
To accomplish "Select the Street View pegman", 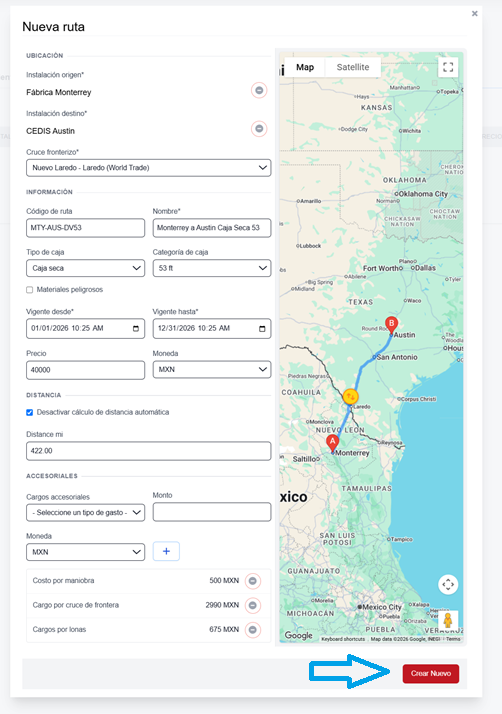I will pyautogui.click(x=448, y=621).
